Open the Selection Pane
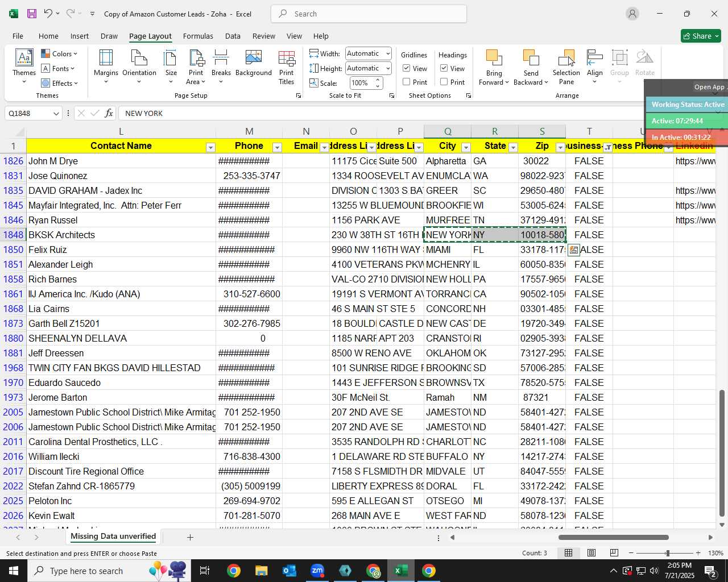The height and width of the screenshot is (582, 728). coord(566,66)
